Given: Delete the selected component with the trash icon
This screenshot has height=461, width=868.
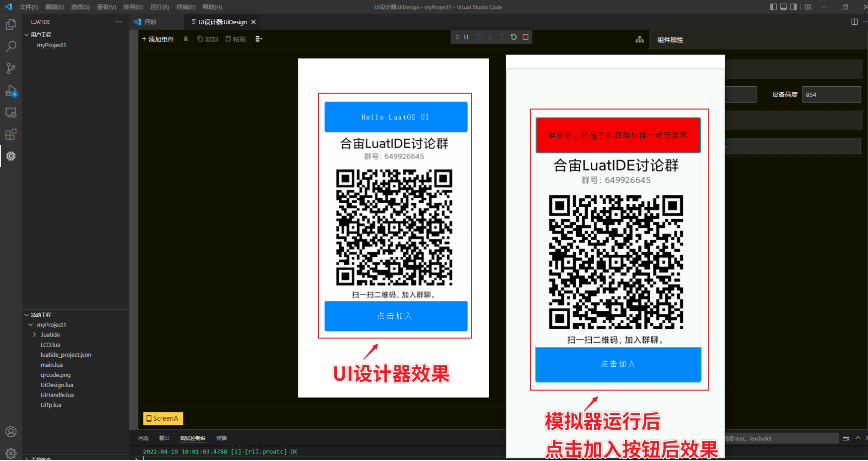Looking at the screenshot, I should (186, 39).
